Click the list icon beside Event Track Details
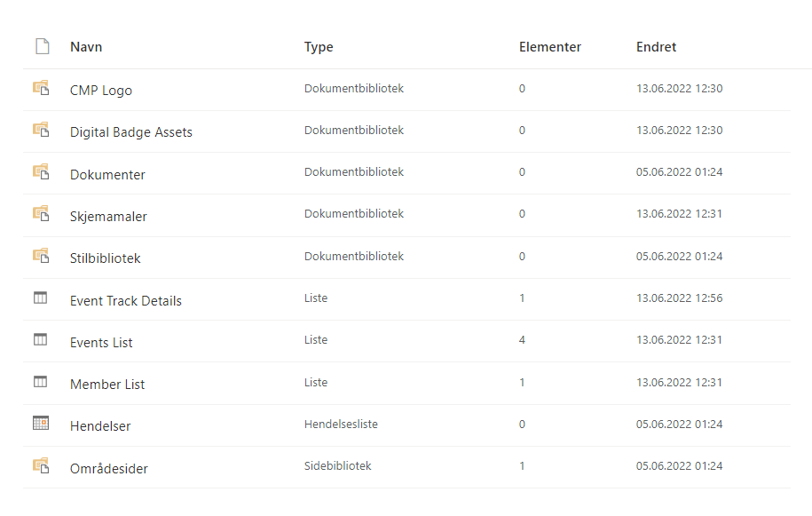This screenshot has width=812, height=516. [x=41, y=298]
